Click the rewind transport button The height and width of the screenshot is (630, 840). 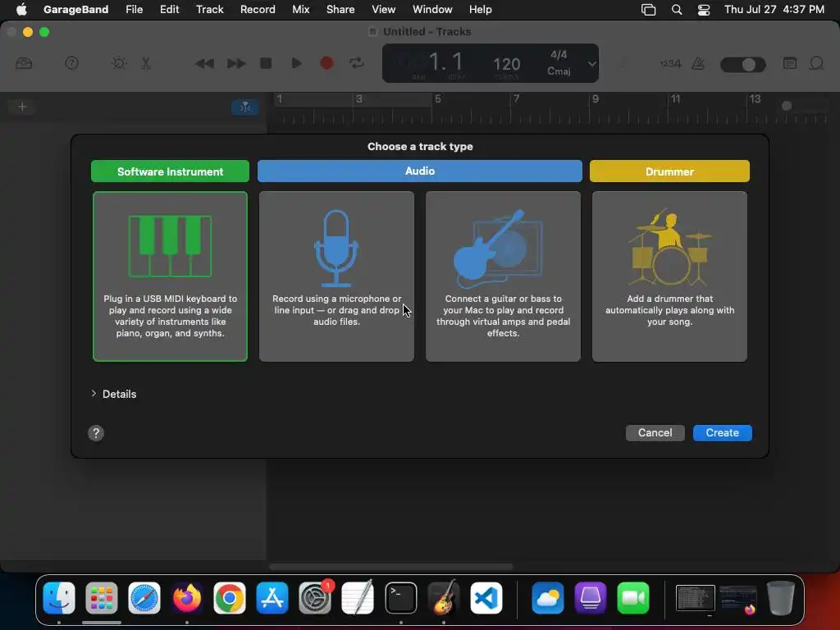pos(204,64)
